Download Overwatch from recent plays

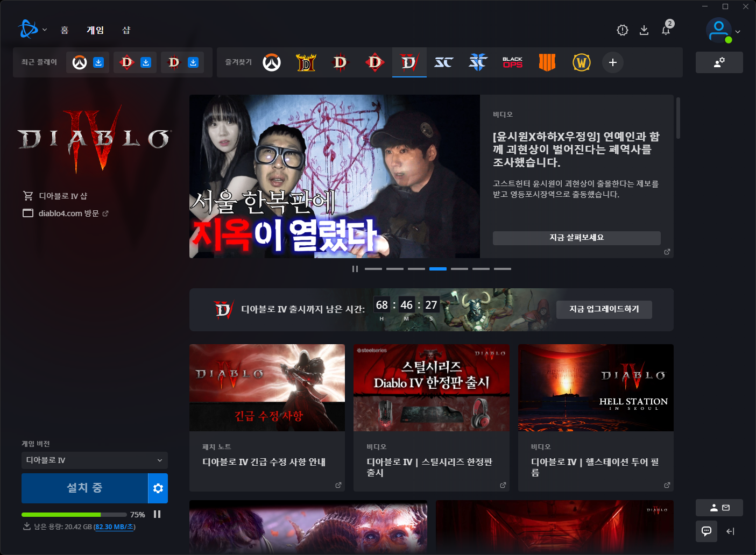(98, 62)
